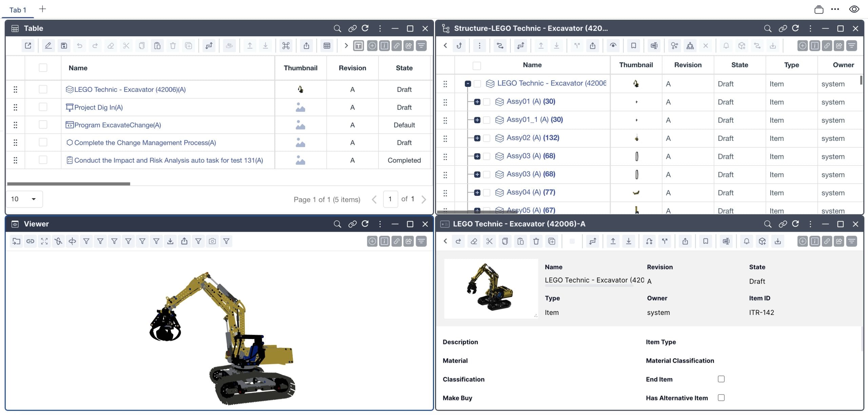Click the Table horizontal scrollbar

[x=68, y=184]
